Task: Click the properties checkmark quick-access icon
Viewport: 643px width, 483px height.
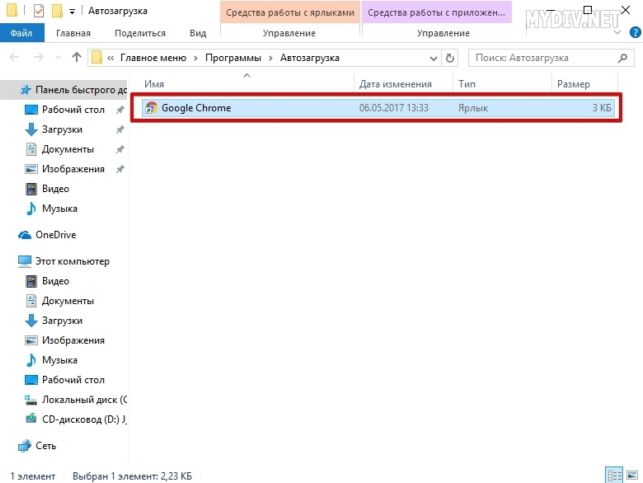Action: (39, 11)
